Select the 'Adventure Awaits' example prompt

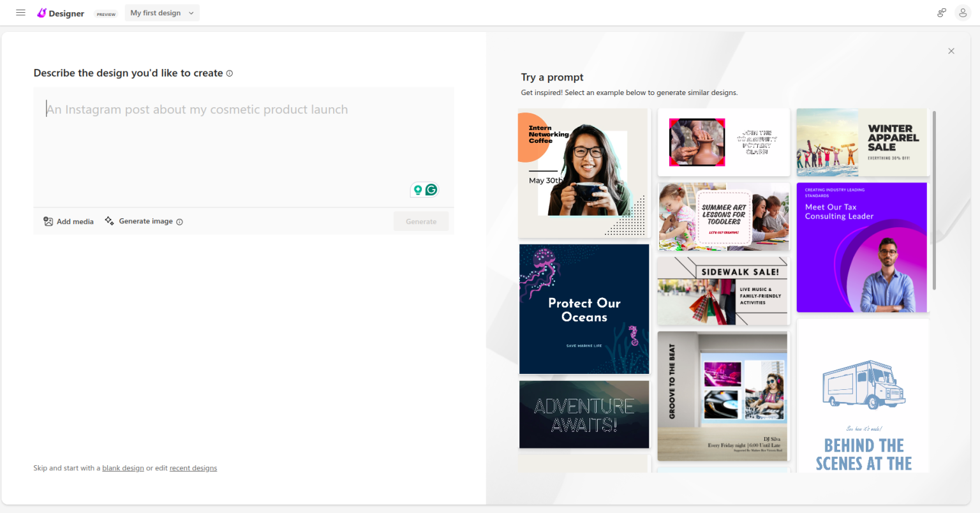pos(584,414)
